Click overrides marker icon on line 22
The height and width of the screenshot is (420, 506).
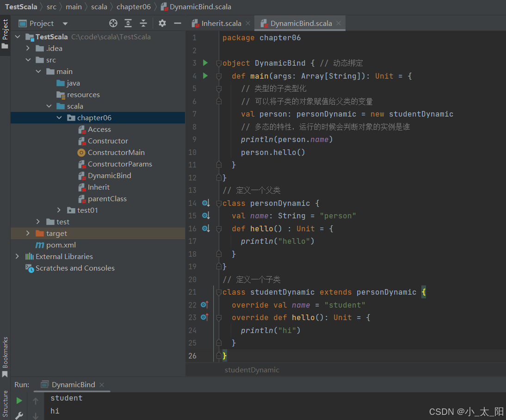coord(204,305)
